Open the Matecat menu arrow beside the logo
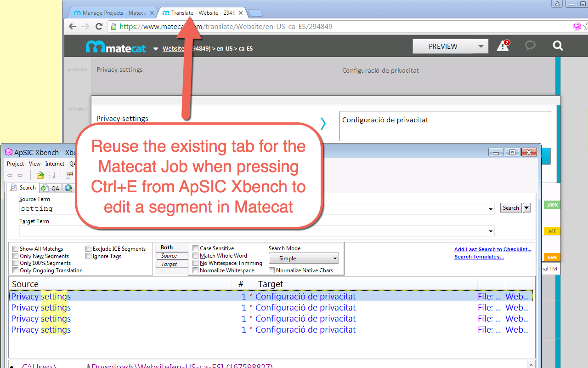588x368 pixels. tap(156, 49)
